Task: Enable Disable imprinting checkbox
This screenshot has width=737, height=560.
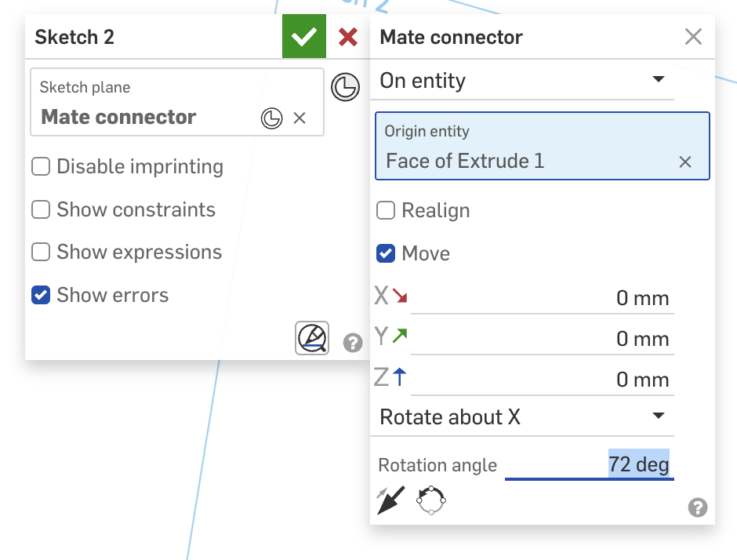Action: pos(41,167)
